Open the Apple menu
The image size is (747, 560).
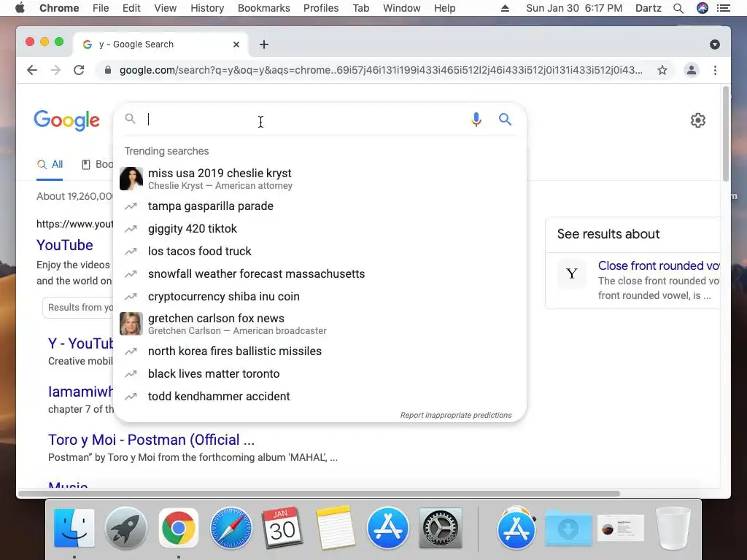[x=20, y=8]
